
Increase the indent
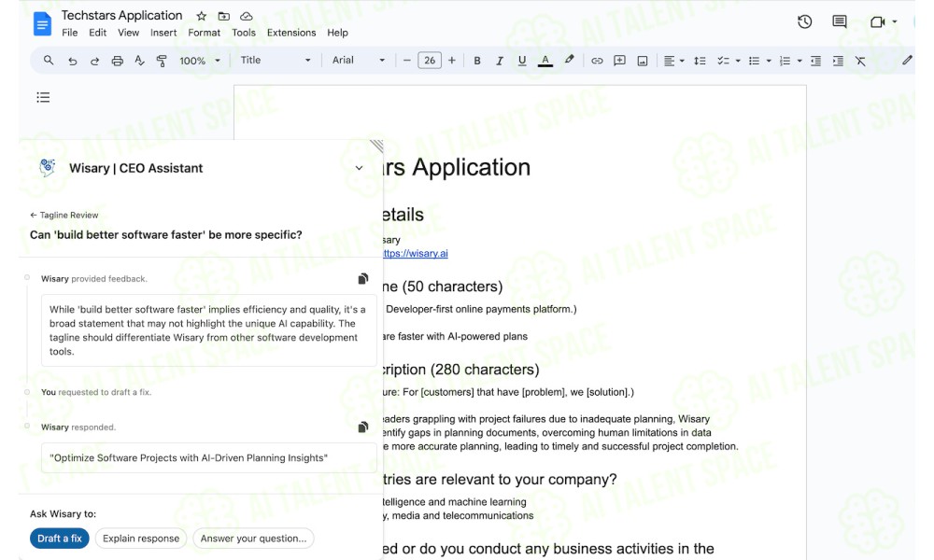click(838, 61)
